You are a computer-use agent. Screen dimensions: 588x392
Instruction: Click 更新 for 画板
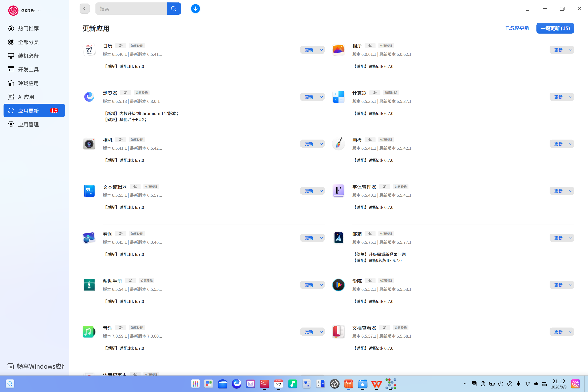tap(558, 144)
